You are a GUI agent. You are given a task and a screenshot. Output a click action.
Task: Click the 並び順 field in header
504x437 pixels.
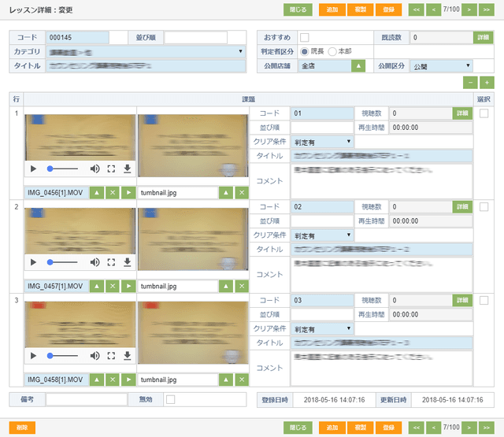click(x=196, y=38)
